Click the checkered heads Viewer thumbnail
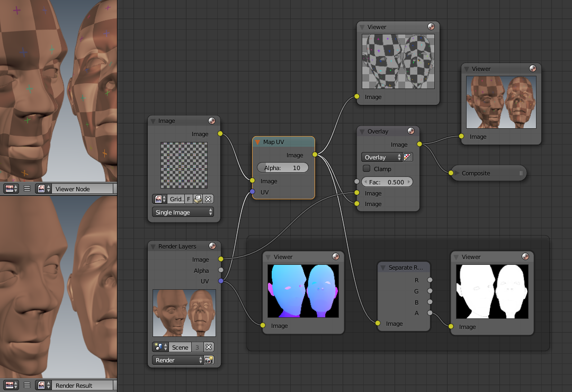572x392 pixels. click(x=398, y=61)
